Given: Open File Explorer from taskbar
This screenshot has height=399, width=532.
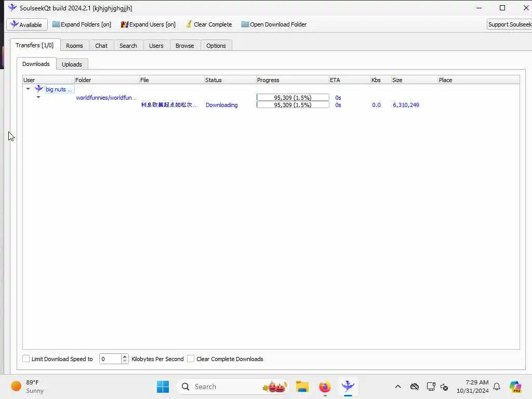Looking at the screenshot, I should (x=302, y=387).
